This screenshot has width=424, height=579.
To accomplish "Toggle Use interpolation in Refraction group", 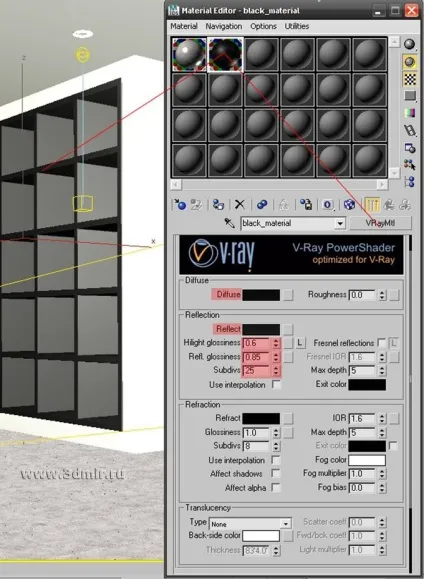I will point(276,460).
